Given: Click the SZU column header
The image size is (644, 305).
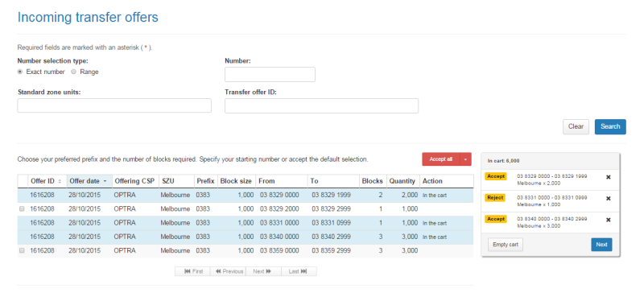Looking at the screenshot, I should click(176, 181).
